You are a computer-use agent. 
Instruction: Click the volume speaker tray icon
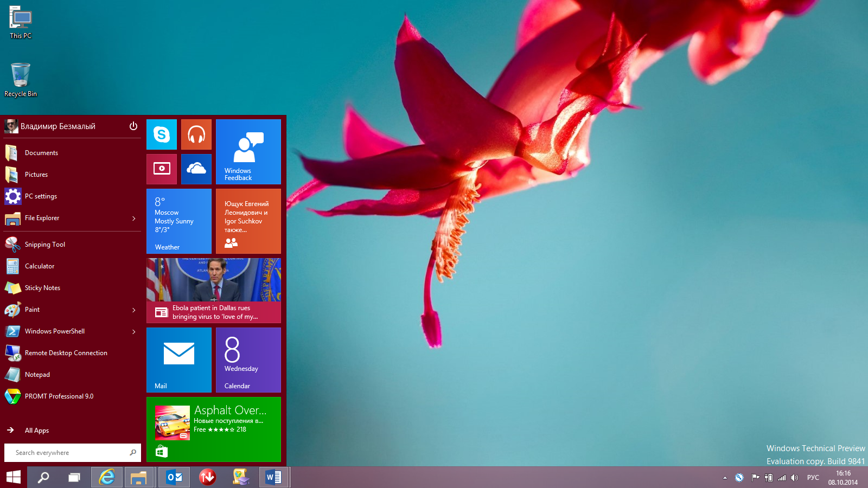tap(795, 478)
